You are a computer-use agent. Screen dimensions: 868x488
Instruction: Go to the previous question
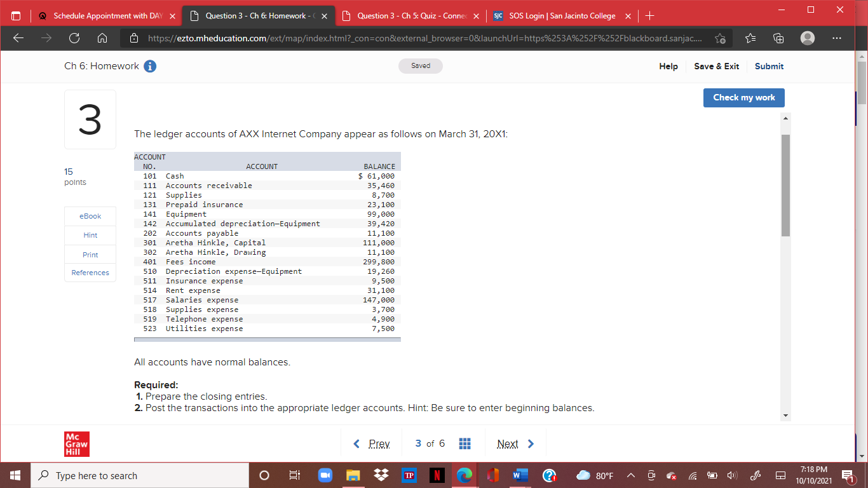click(x=372, y=444)
